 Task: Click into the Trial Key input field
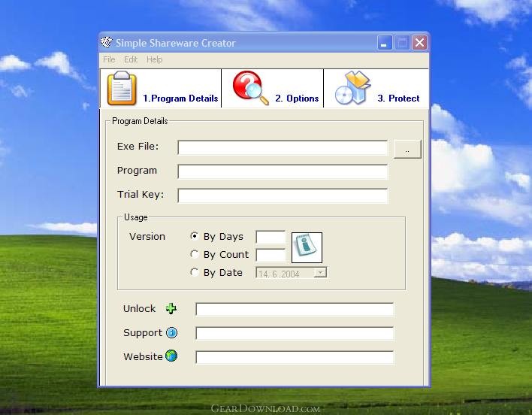click(283, 195)
